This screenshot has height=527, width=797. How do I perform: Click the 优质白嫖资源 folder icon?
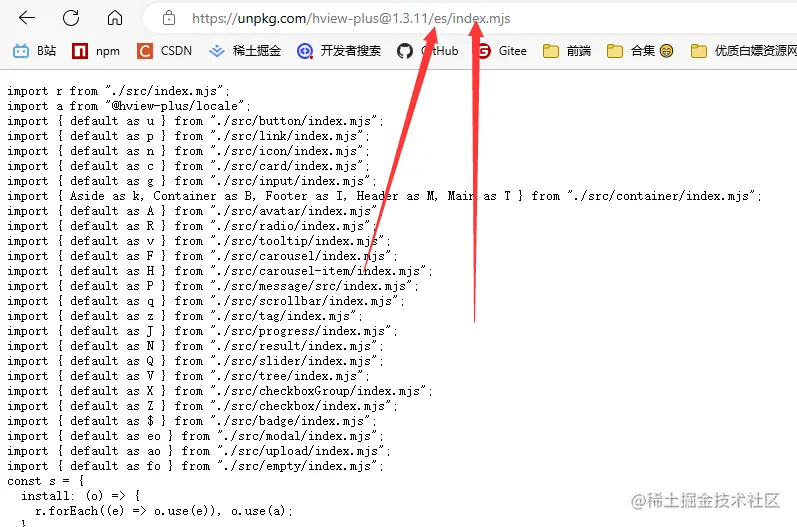(698, 51)
